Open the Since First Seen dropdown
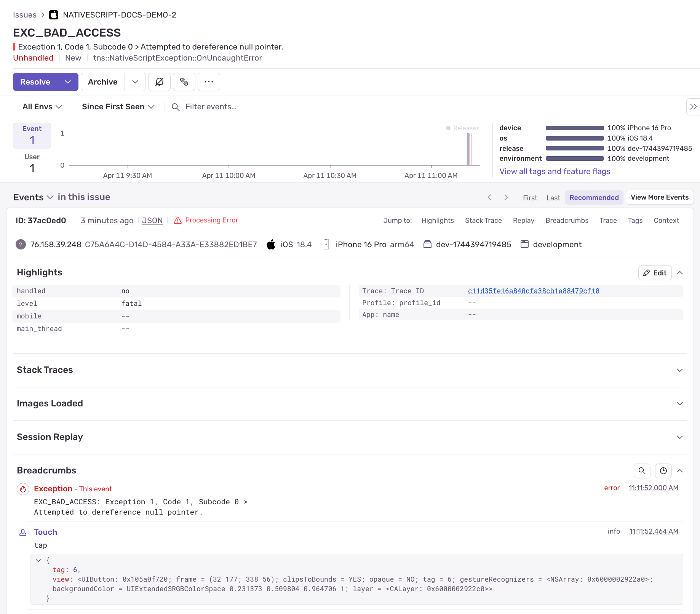Viewport: 700px width, 614px height. (x=117, y=107)
